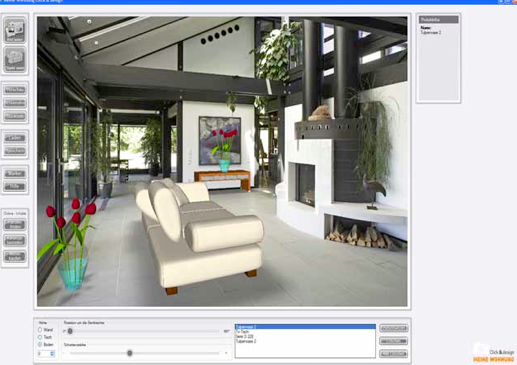Image resolution: width=517 pixels, height=365 pixels.
Task: Click the last button in Online-Inhalte group
Action: point(15,256)
